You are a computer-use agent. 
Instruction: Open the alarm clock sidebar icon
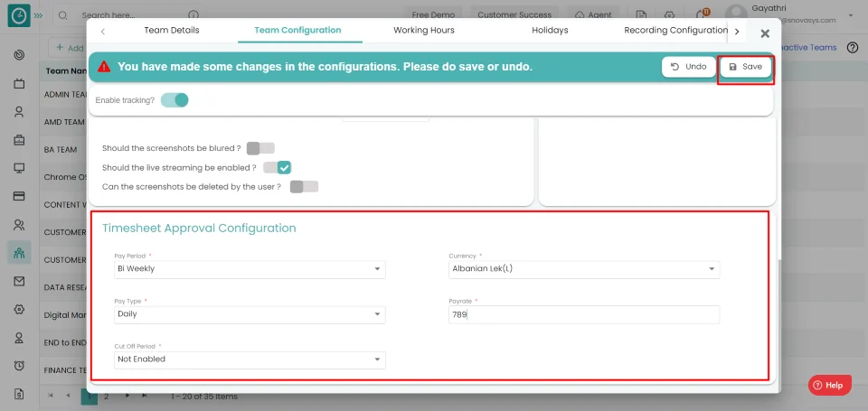coord(19,365)
